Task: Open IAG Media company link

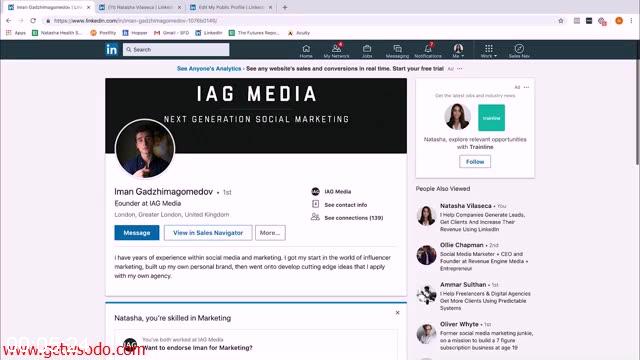Action: [x=338, y=191]
